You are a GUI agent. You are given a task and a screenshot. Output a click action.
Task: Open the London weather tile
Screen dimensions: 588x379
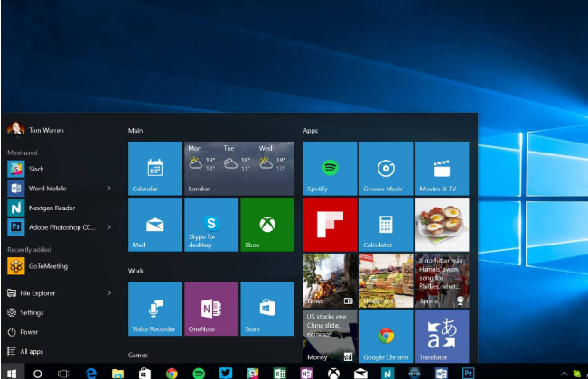coord(238,169)
